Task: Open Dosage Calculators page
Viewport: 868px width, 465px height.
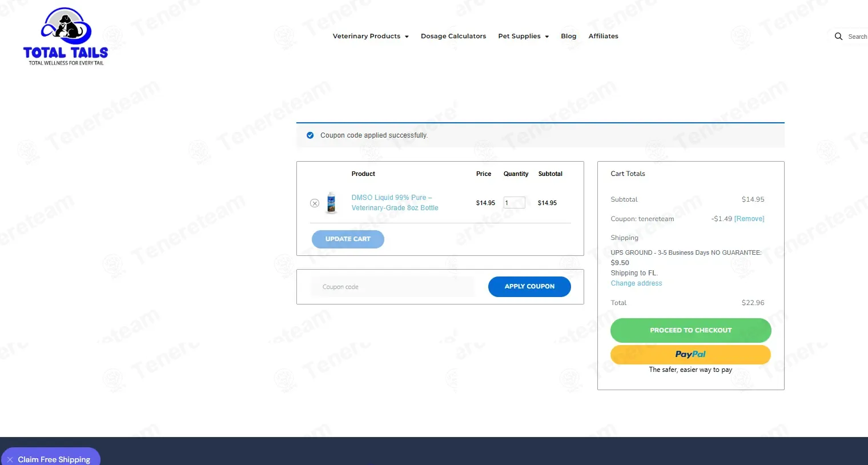Action: click(x=453, y=36)
